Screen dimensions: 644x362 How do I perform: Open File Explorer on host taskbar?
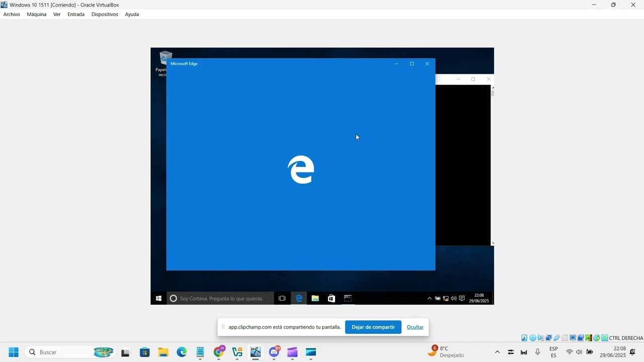pos(163,352)
